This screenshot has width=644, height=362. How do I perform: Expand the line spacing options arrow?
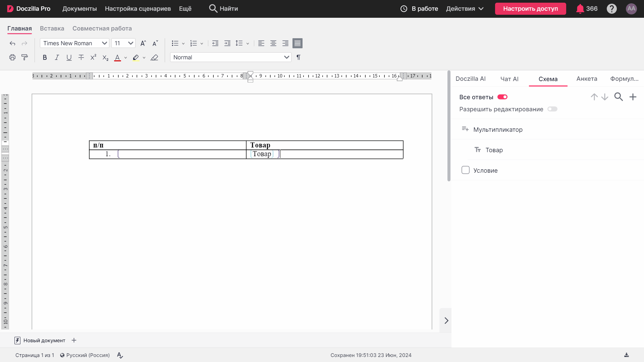[x=248, y=44]
